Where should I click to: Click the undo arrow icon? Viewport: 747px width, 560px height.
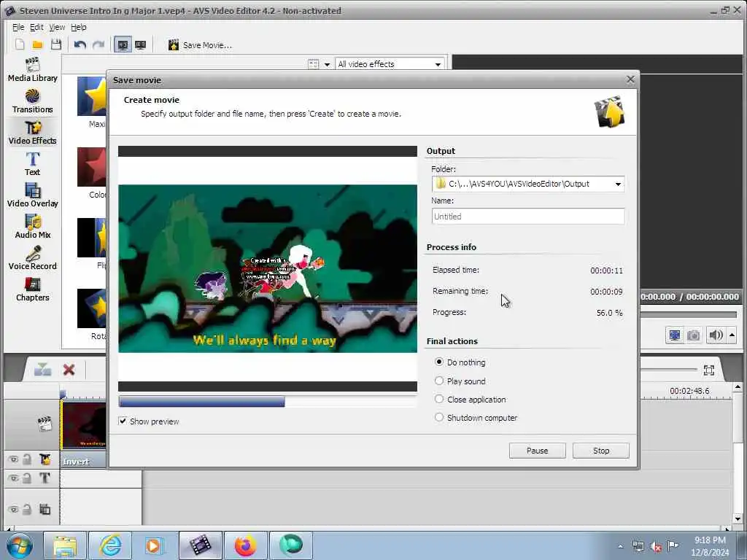click(x=80, y=44)
